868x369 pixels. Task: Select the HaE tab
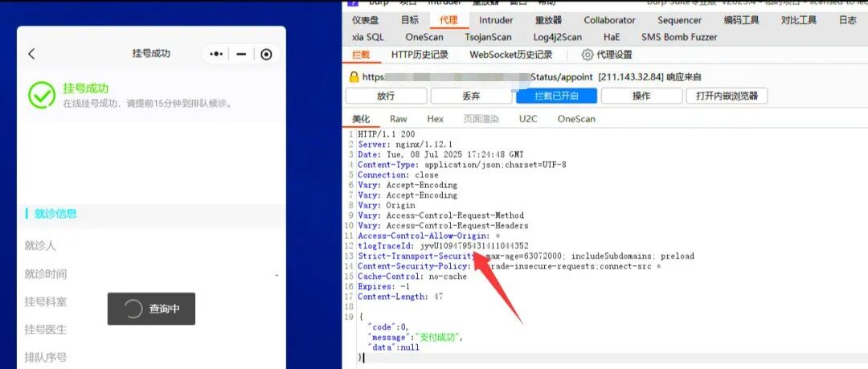[612, 37]
